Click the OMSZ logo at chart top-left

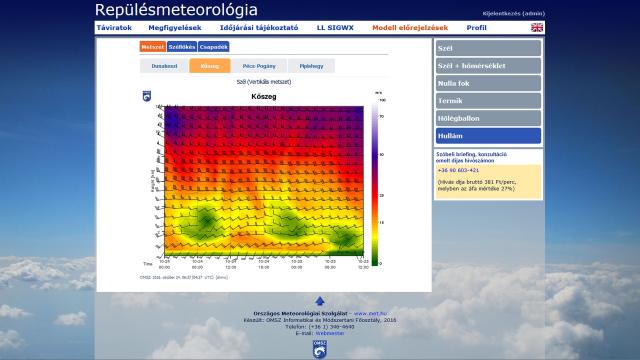[147, 96]
